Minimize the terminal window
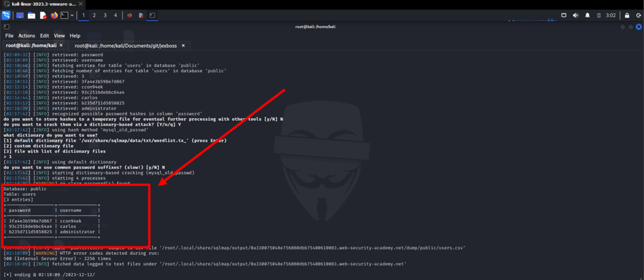 (623, 26)
